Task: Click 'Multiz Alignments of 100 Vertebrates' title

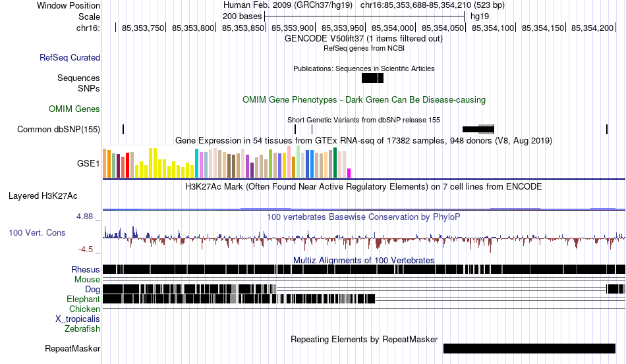Action: [x=364, y=260]
